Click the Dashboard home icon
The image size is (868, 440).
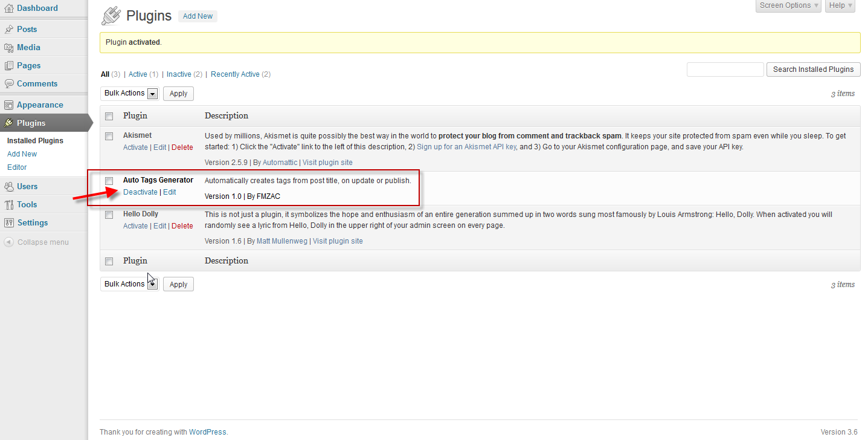8,8
